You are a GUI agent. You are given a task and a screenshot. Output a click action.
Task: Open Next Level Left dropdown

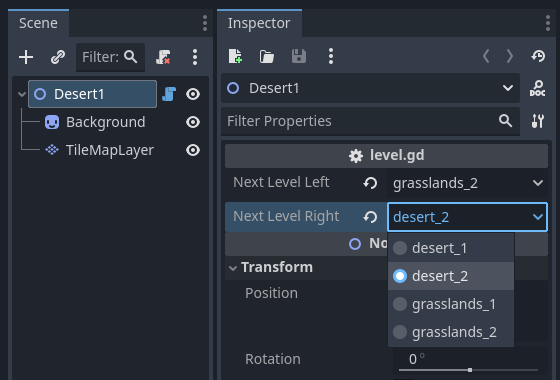(467, 183)
